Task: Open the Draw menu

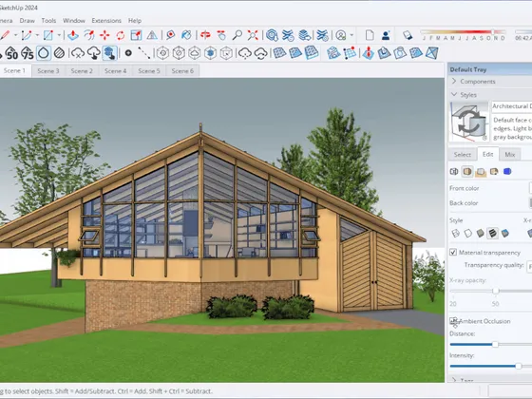Action: (x=28, y=21)
